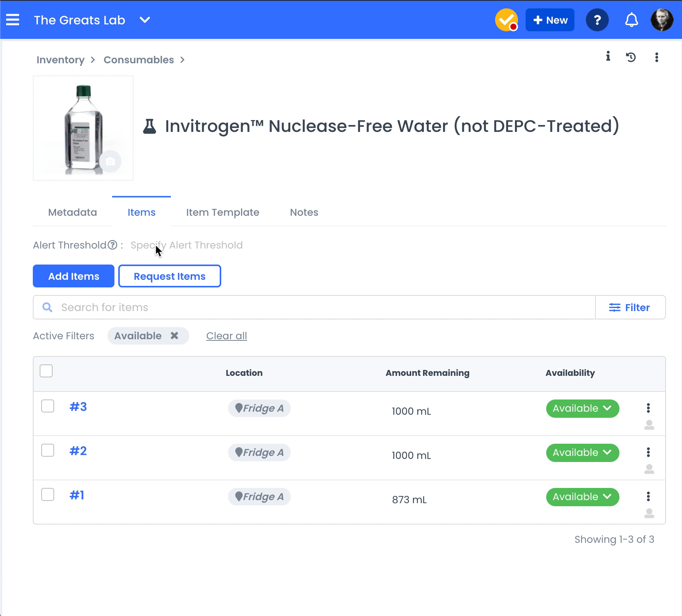Open the notifications bell
The image size is (682, 616).
coord(632,20)
